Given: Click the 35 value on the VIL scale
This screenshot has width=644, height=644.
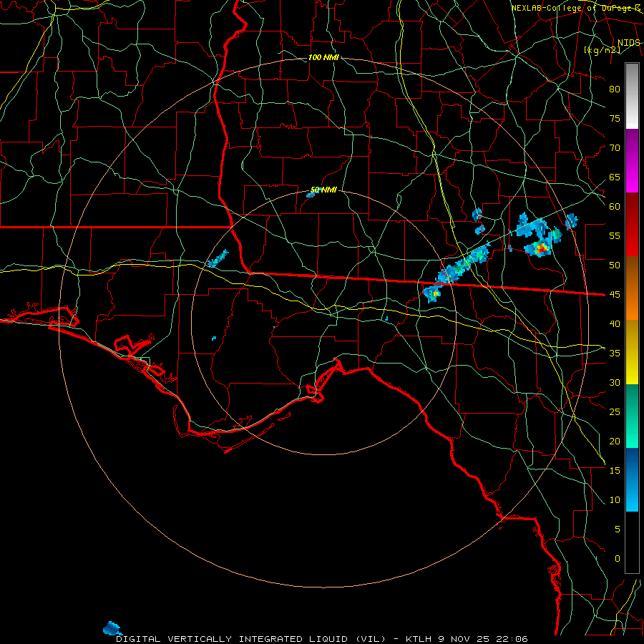Looking at the screenshot, I should coord(615,353).
